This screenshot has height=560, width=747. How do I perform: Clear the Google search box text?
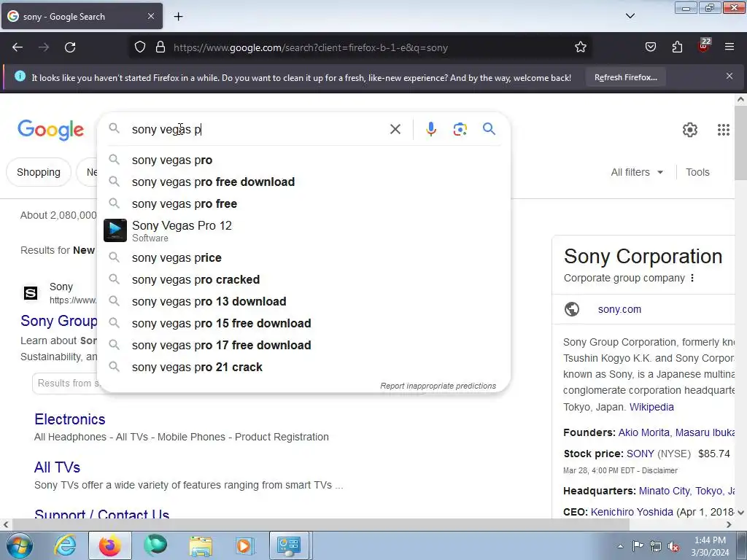[x=395, y=129]
